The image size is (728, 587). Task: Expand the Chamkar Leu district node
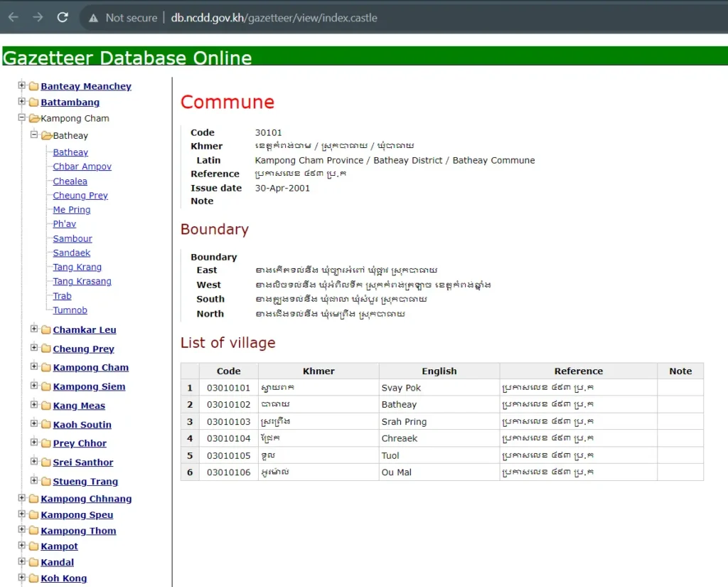click(34, 329)
